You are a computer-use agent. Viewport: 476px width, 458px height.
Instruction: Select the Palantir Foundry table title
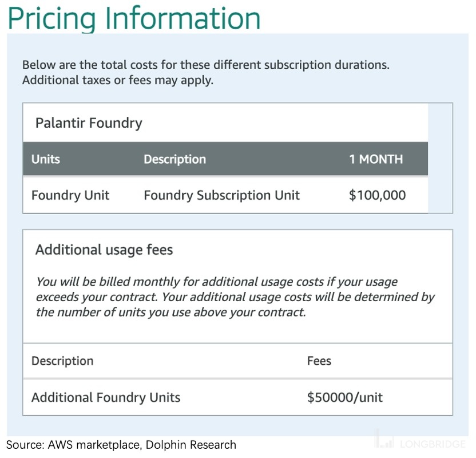point(89,123)
